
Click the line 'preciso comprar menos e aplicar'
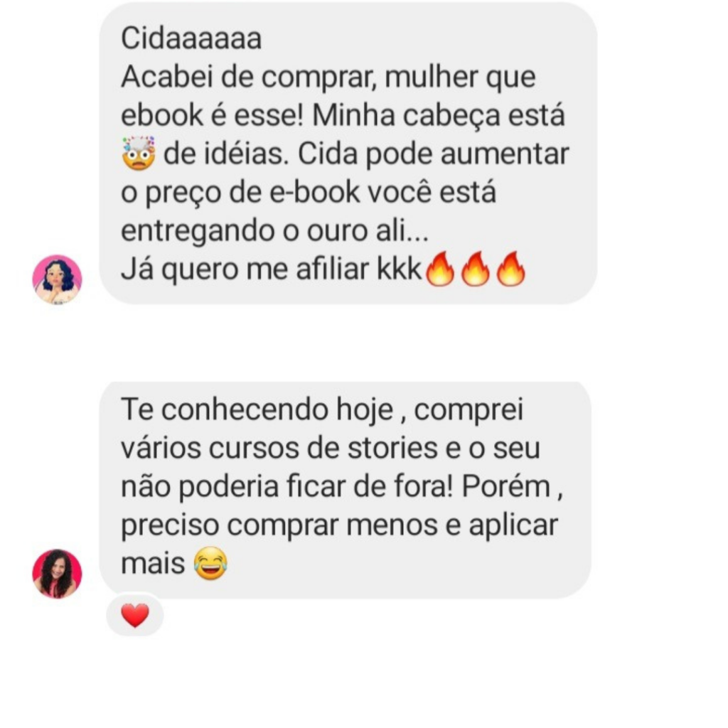[339, 525]
